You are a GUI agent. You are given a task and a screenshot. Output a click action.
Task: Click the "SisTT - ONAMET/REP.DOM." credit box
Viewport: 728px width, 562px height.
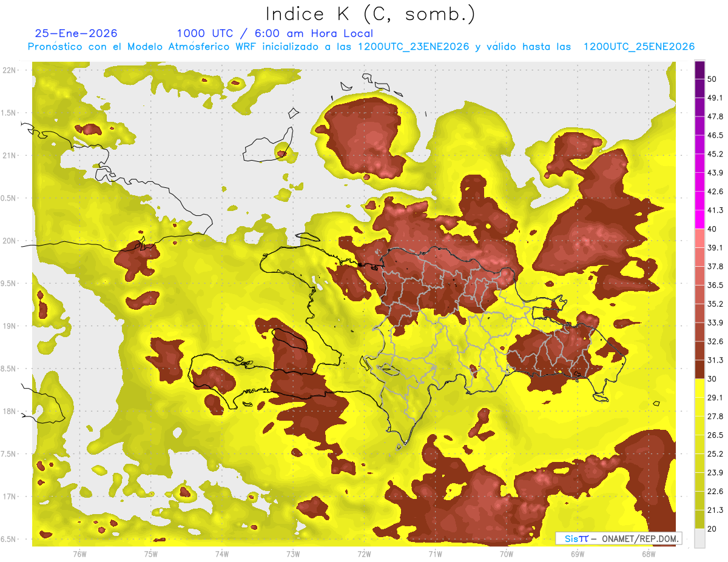618,538
